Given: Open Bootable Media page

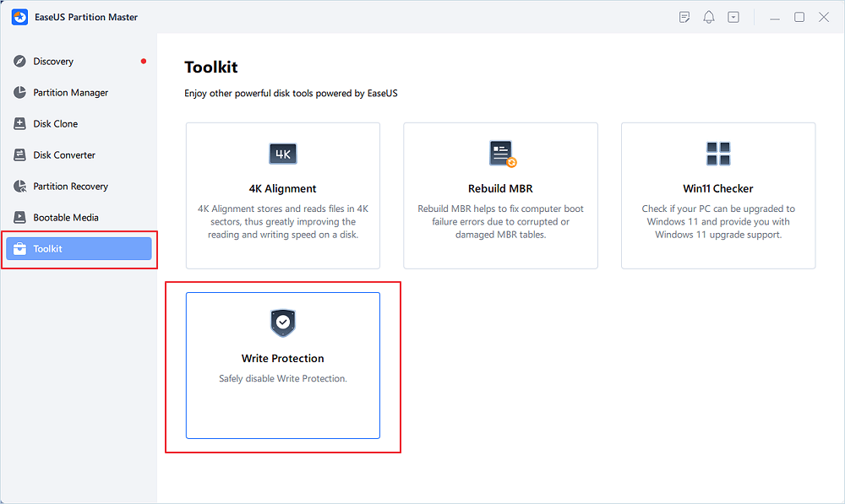Looking at the screenshot, I should (66, 218).
